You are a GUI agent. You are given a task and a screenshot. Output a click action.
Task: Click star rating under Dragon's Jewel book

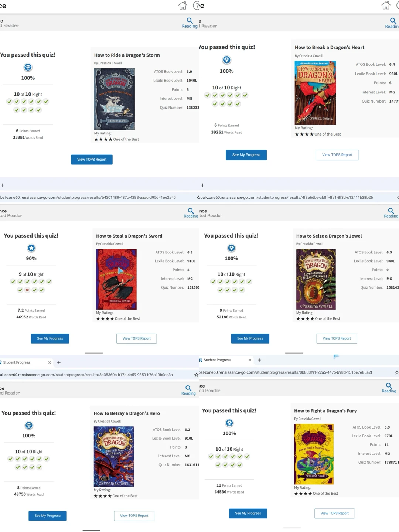305,318
